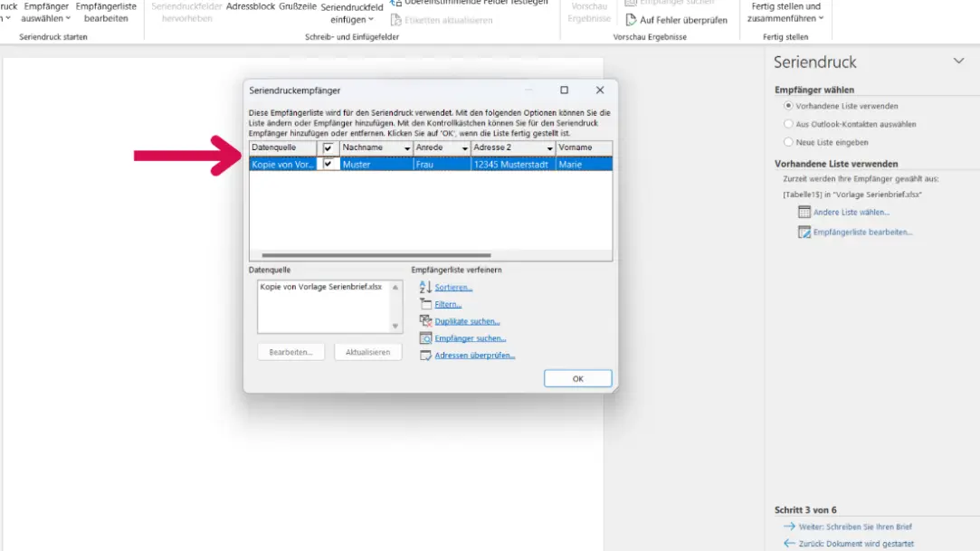Click the Sortieren A-Z sort icon
The image size is (980, 551).
(425, 287)
